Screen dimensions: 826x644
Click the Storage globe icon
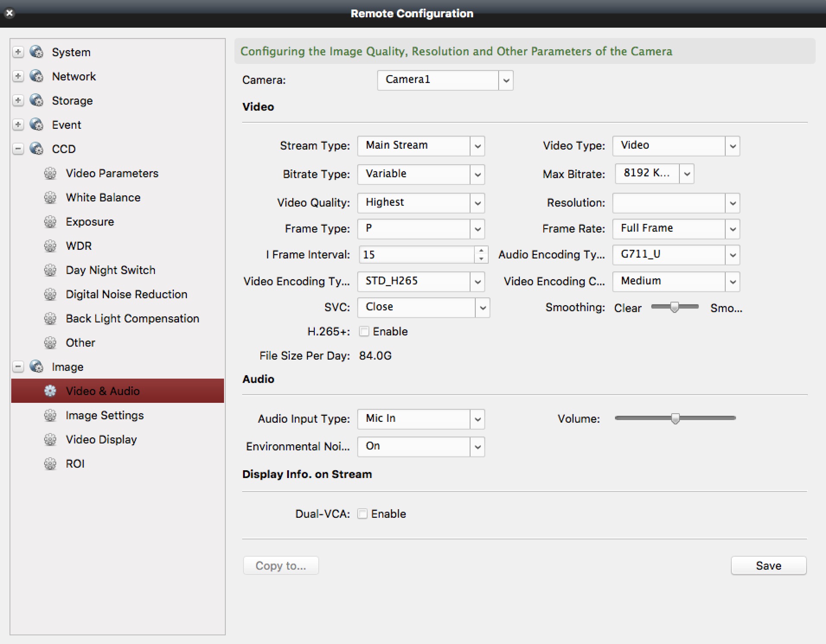pos(37,100)
